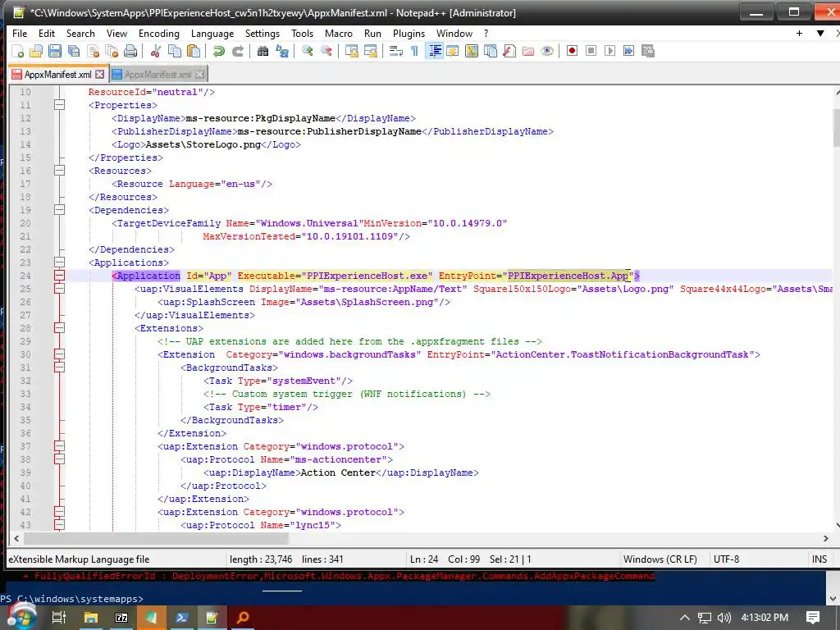Open the Language menu

tap(212, 33)
